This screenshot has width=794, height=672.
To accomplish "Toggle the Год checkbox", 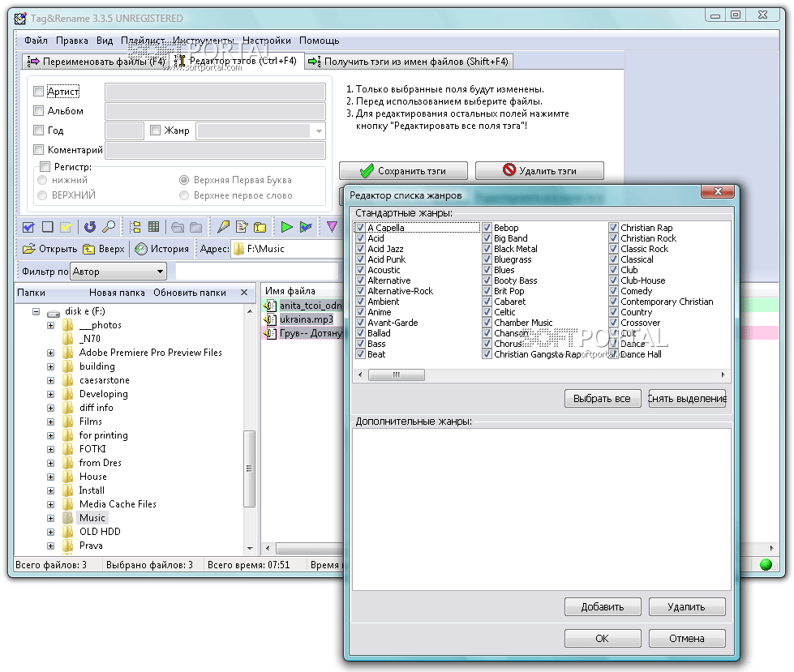I will coord(38,130).
